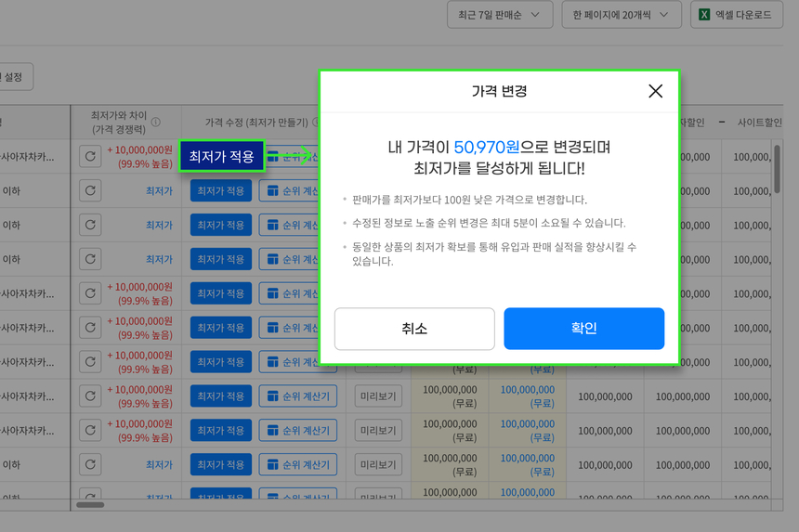The image size is (799, 532).
Task: Click 미리보기 in the tenth row
Action: [378, 464]
